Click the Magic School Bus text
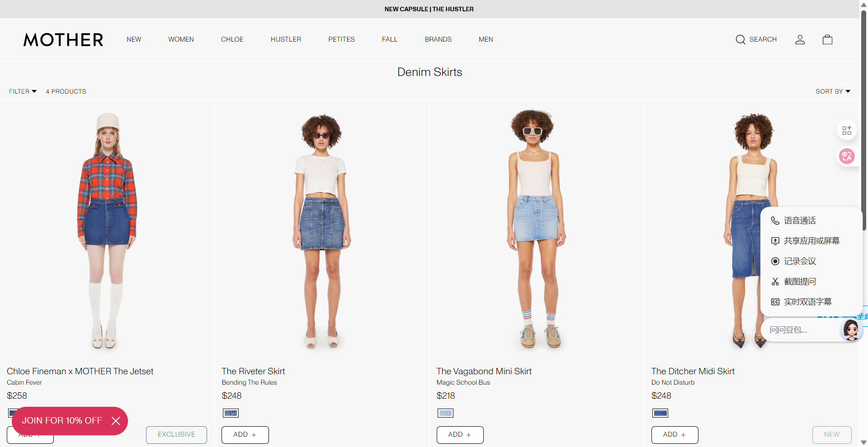This screenshot has height=447, width=868. pyautogui.click(x=463, y=382)
